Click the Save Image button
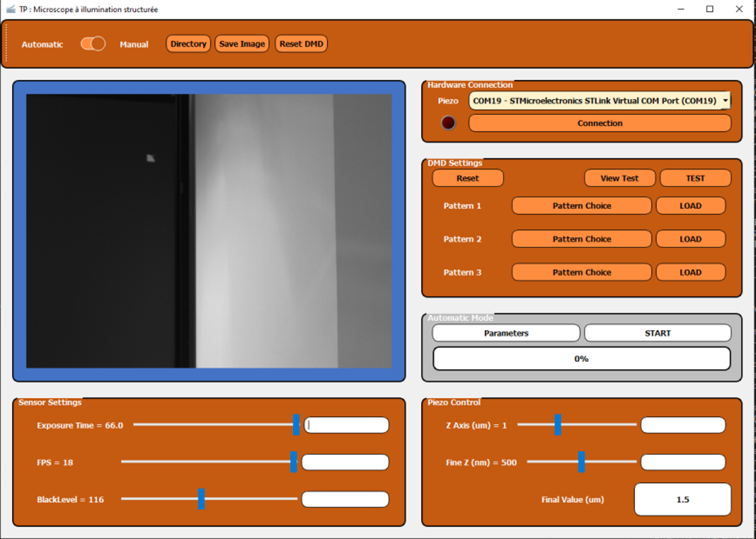 pos(242,44)
